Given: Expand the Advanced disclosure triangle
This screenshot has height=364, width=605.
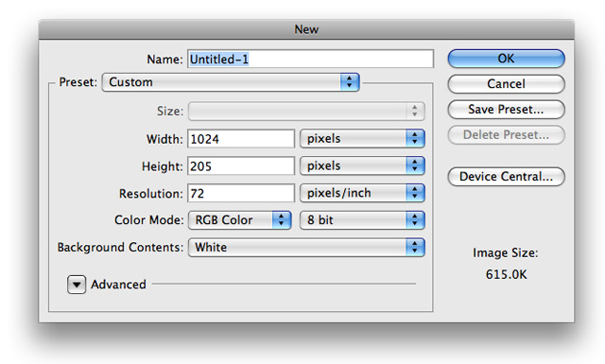Looking at the screenshot, I should click(77, 285).
